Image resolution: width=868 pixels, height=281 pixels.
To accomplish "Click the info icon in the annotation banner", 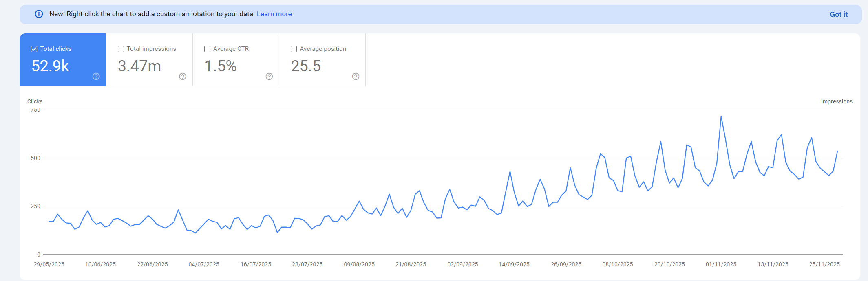I will [x=39, y=14].
